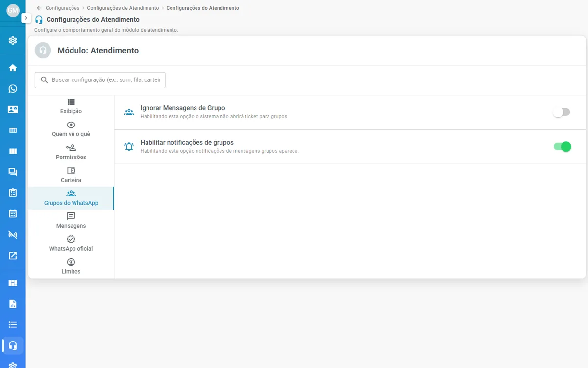Image resolution: width=588 pixels, height=368 pixels.
Task: Select the Carteira tab
Action: click(x=71, y=175)
